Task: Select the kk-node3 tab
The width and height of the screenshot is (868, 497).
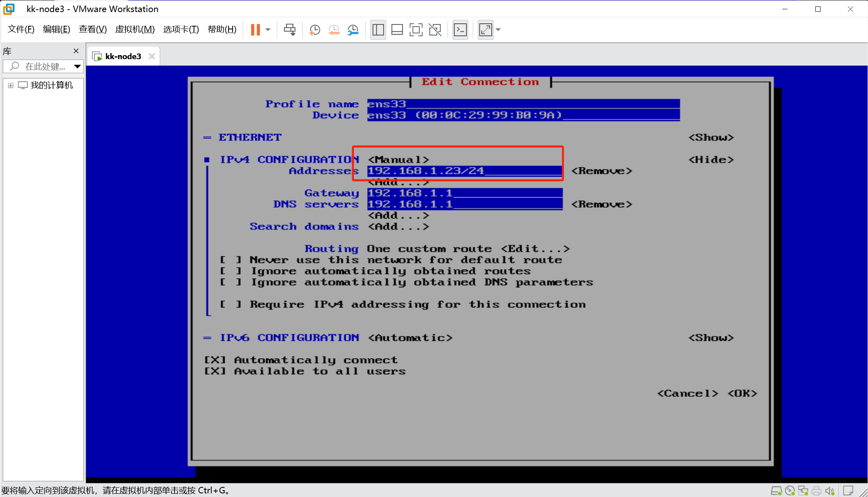Action: (x=123, y=56)
